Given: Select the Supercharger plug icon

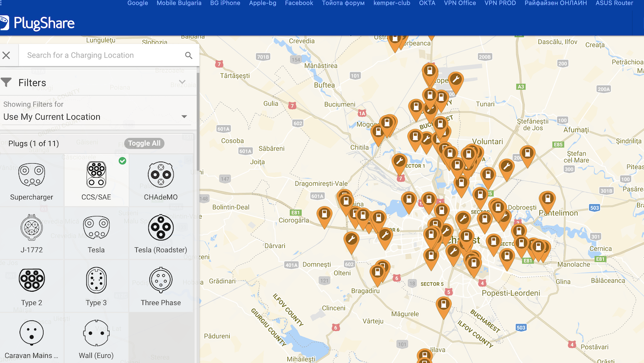Looking at the screenshot, I should (x=32, y=176).
